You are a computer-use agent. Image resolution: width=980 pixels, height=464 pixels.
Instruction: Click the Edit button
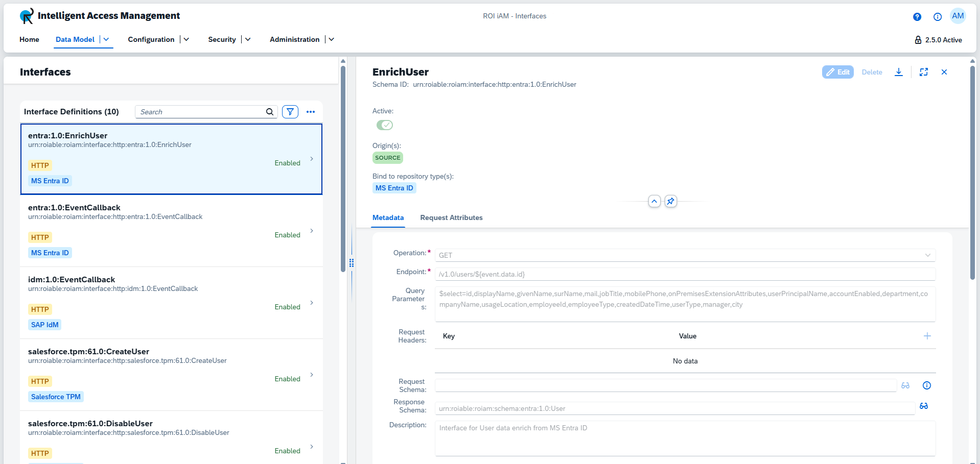(x=838, y=72)
